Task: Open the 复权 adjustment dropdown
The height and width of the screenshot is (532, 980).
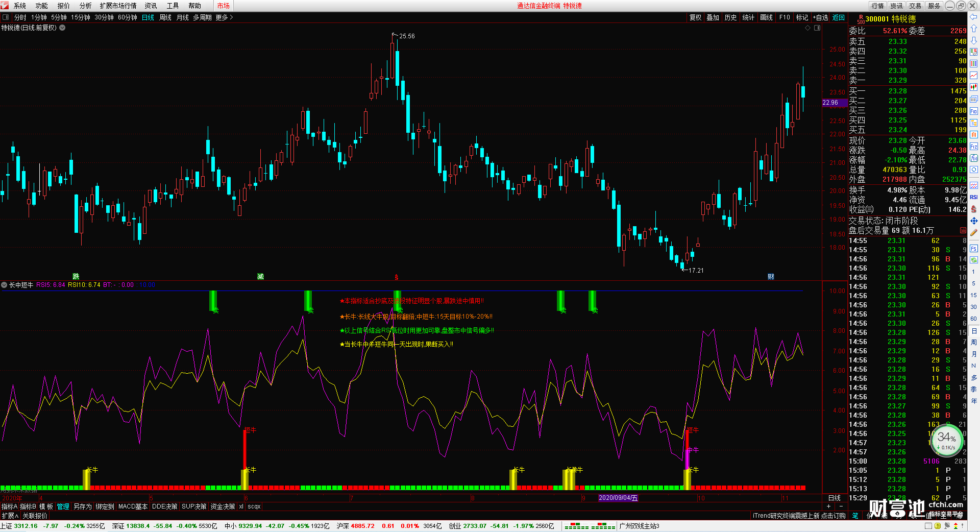Action: [696, 17]
